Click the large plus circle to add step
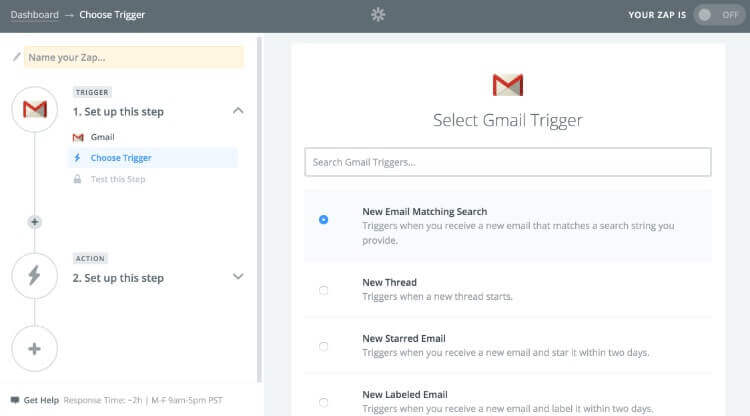The image size is (750, 416). [35, 349]
